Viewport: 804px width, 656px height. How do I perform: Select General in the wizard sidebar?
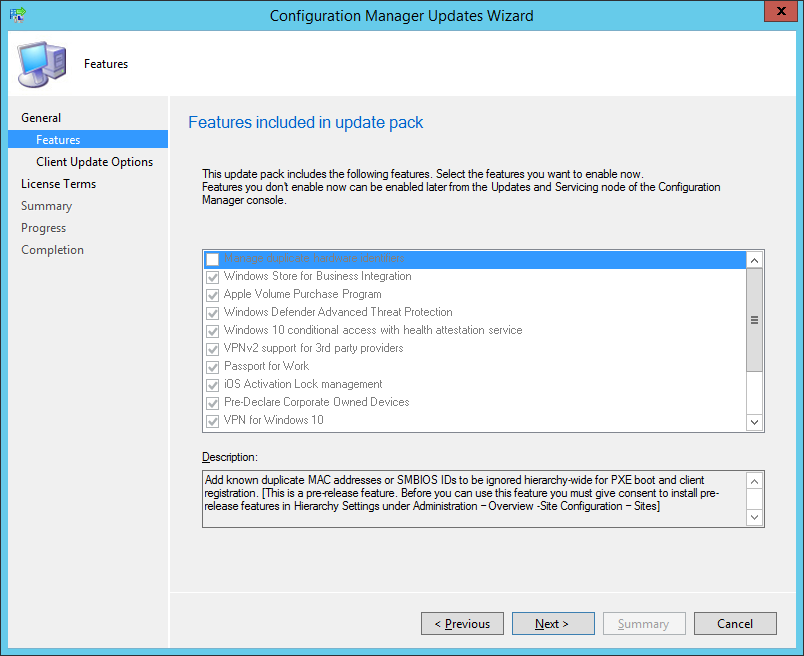tap(41, 117)
